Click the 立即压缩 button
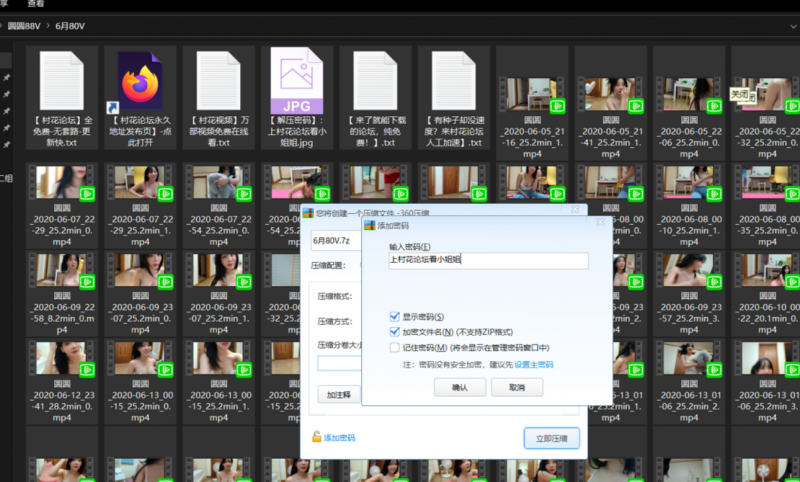The height and width of the screenshot is (482, 800). point(551,438)
